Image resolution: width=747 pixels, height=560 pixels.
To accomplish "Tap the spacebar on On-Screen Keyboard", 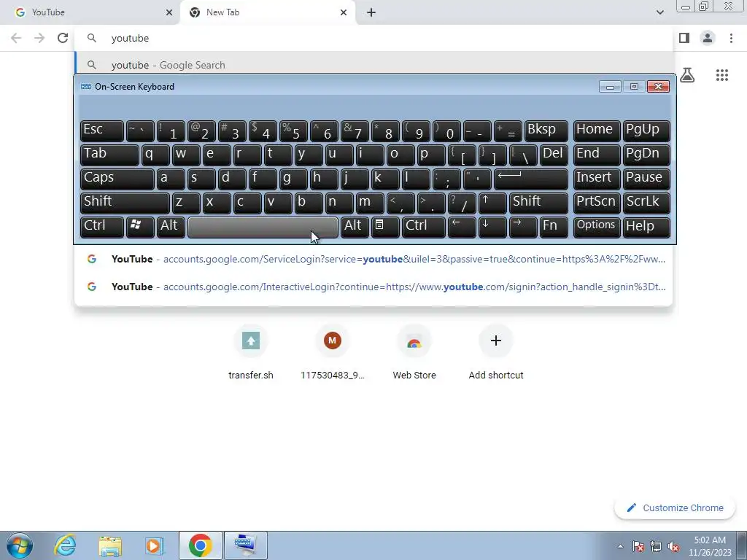I will click(x=263, y=227).
